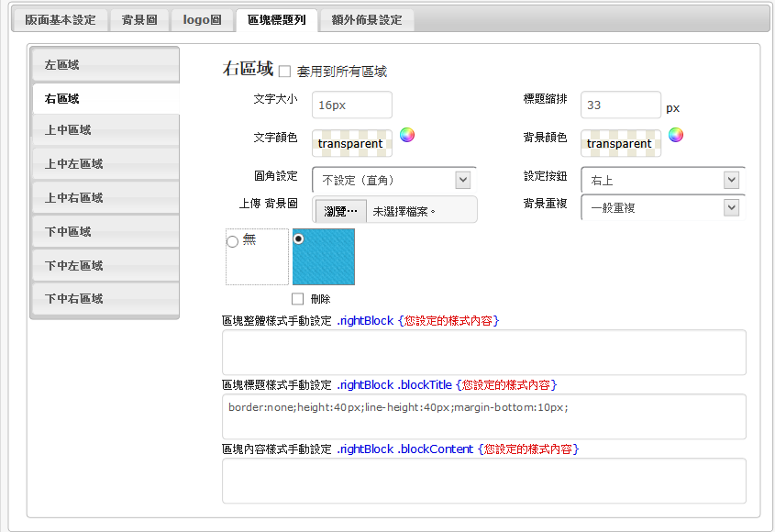Click the transparent text color swatch field
775x532 pixels.
coord(351,143)
